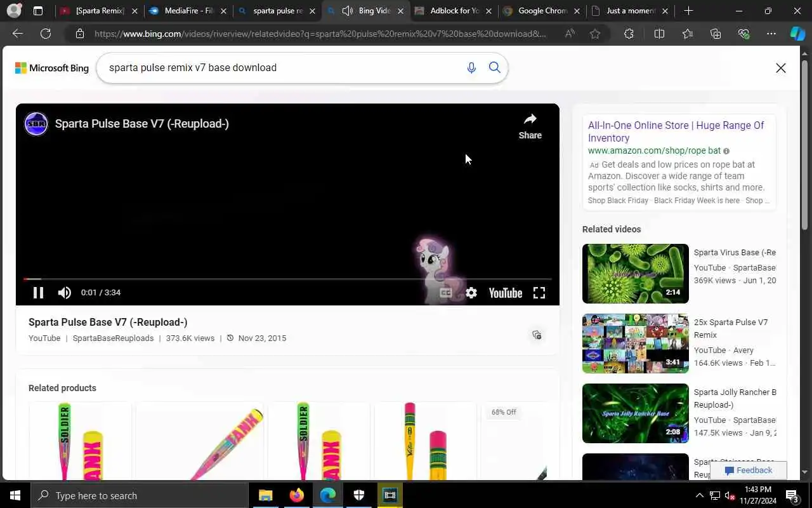The height and width of the screenshot is (508, 812).
Task: Share the video
Action: pyautogui.click(x=530, y=126)
